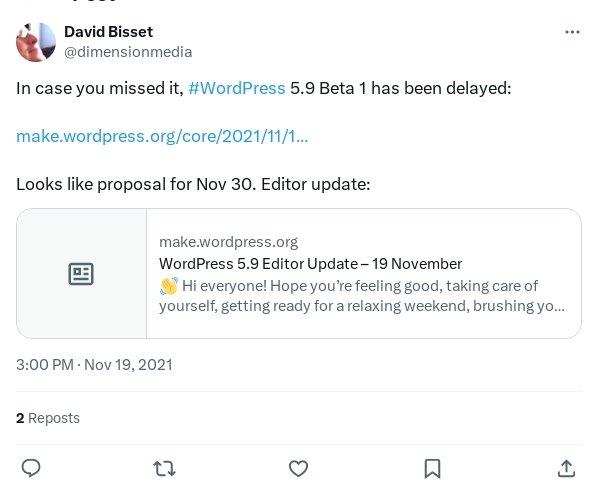Open David Bisset's profile picture
598x482 pixels.
tap(36, 42)
